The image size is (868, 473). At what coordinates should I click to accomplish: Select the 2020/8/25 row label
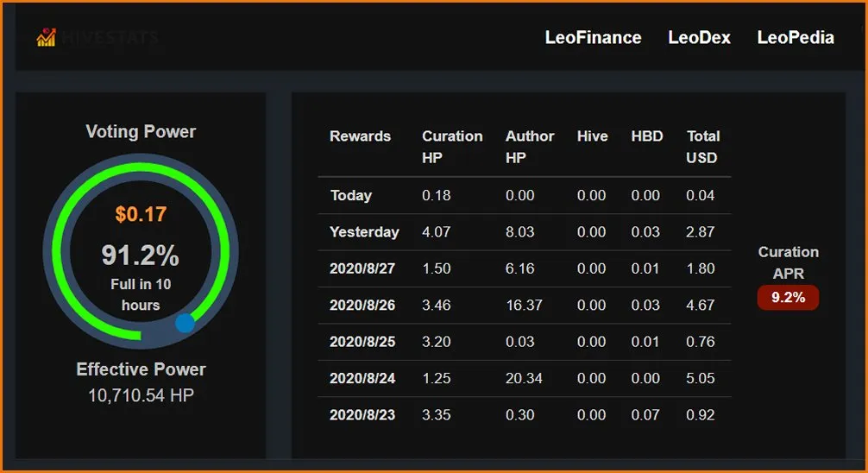click(x=362, y=342)
